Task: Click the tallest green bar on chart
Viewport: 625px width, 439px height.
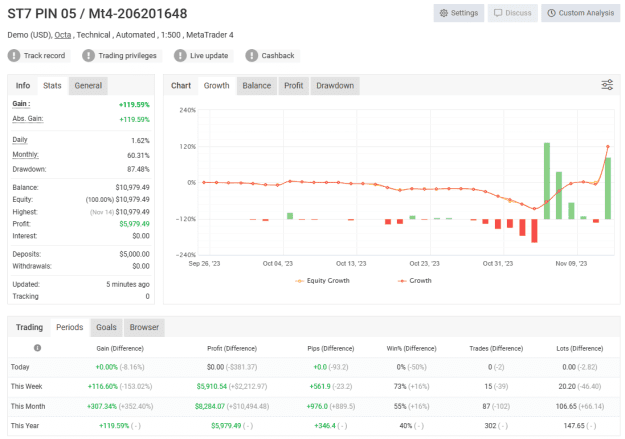Action: (547, 181)
